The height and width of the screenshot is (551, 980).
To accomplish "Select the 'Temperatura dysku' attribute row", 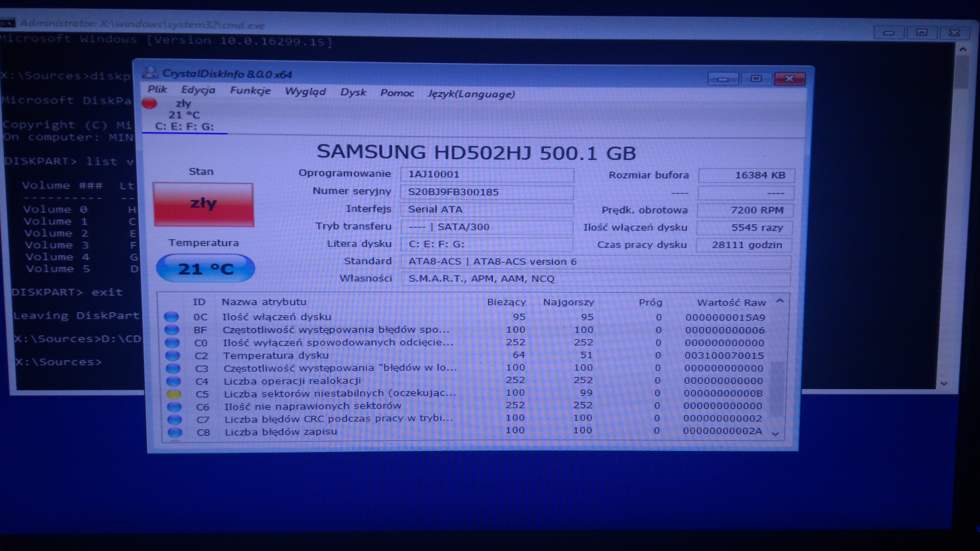I will point(466,355).
